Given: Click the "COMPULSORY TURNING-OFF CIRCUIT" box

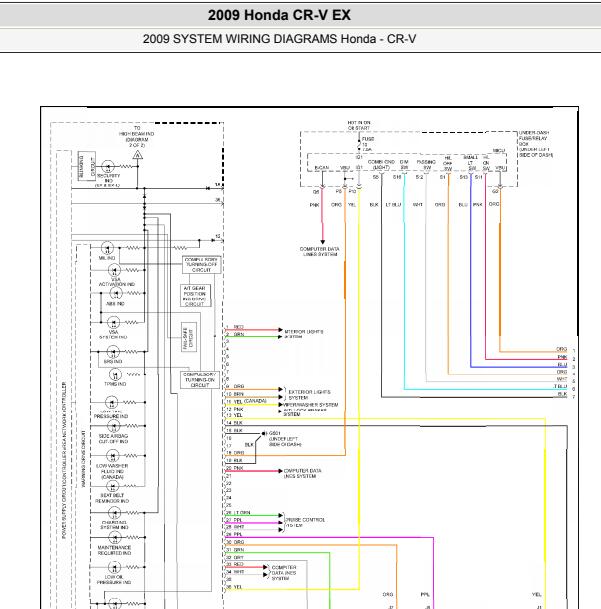Looking at the screenshot, I should 202,264.
